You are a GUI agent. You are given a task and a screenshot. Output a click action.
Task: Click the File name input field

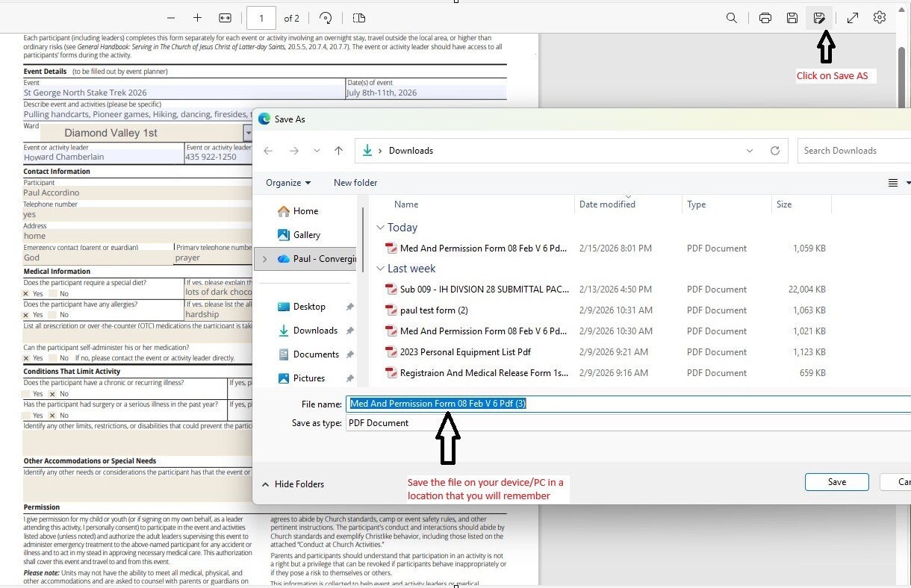[x=628, y=404]
